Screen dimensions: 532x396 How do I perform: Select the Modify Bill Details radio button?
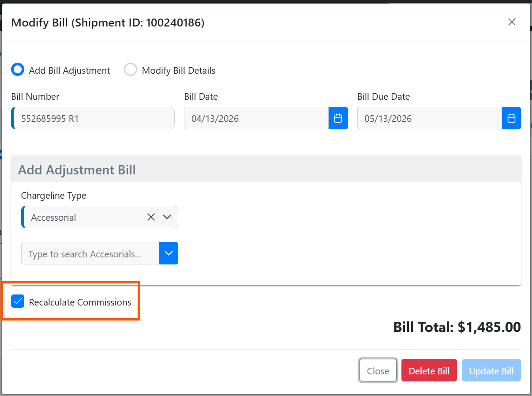(131, 69)
